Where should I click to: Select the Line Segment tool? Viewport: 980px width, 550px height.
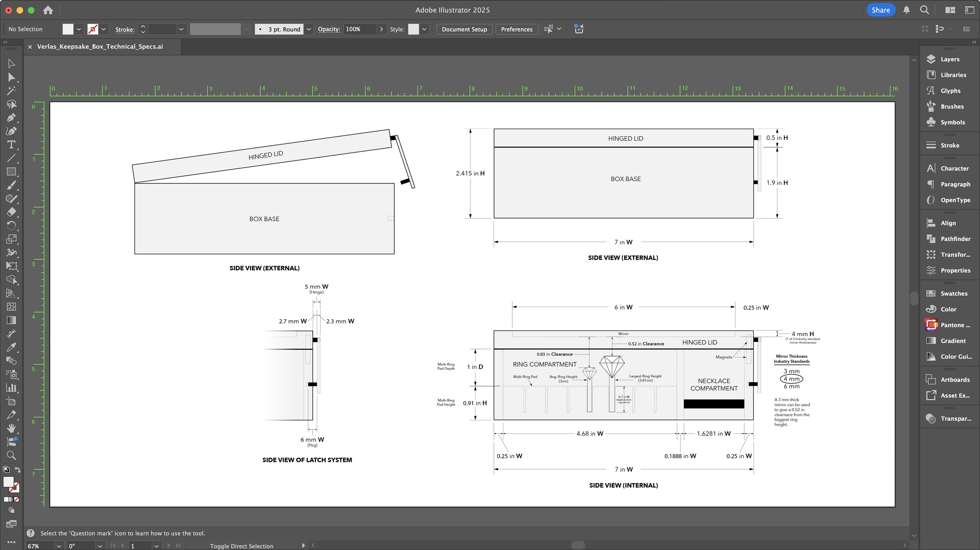11,158
